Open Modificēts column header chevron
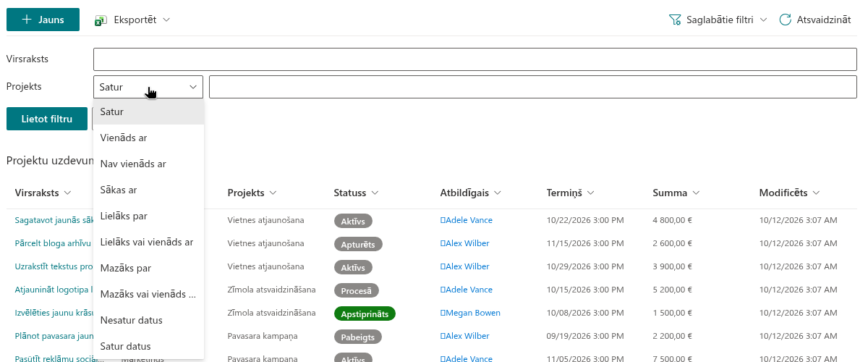Viewport: 868px width, 362px height. point(816,193)
